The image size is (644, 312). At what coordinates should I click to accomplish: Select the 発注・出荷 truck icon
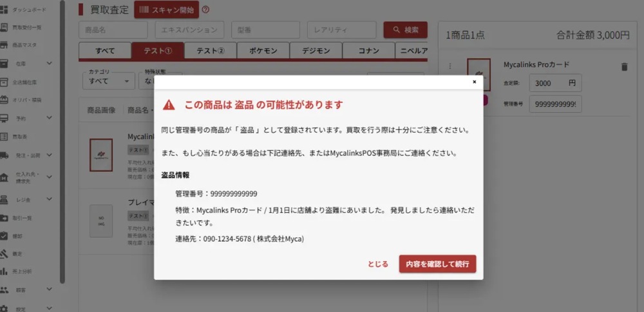click(x=4, y=155)
